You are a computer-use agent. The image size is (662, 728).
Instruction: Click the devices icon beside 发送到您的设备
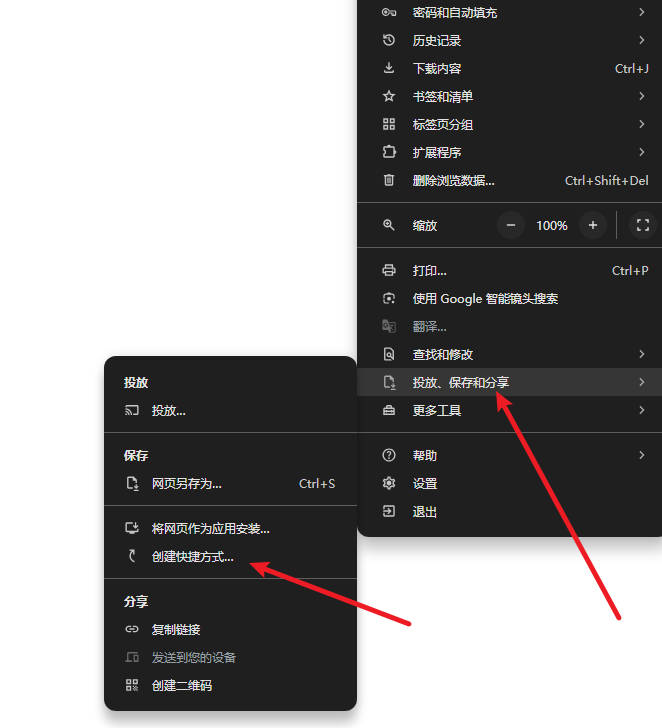(132, 657)
